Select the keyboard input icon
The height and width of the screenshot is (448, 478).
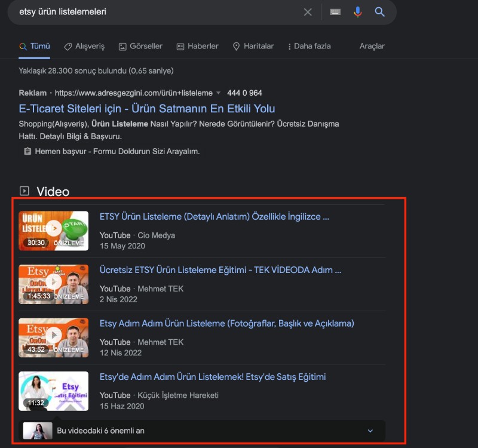click(x=335, y=12)
